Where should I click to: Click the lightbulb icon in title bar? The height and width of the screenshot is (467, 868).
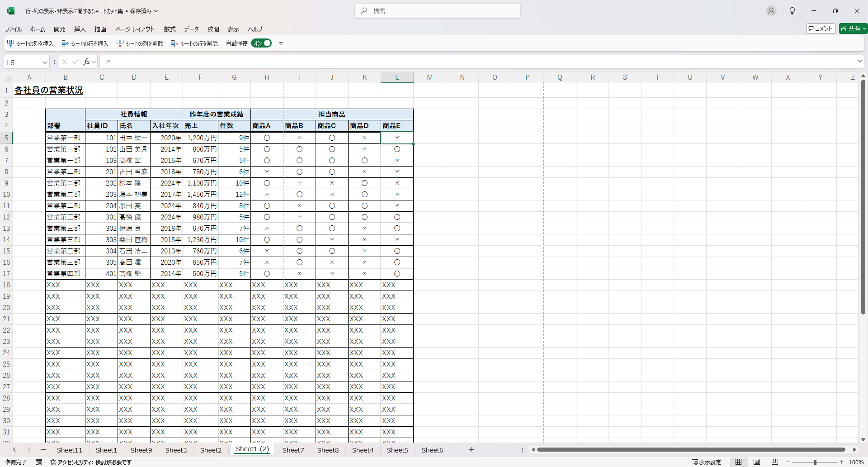pyautogui.click(x=792, y=11)
